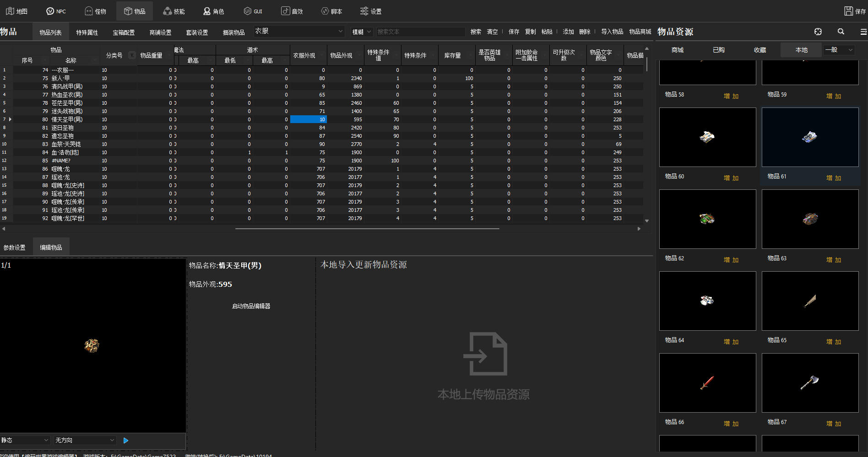
Task: Open the 音效 (Sound) module
Action: click(x=292, y=11)
